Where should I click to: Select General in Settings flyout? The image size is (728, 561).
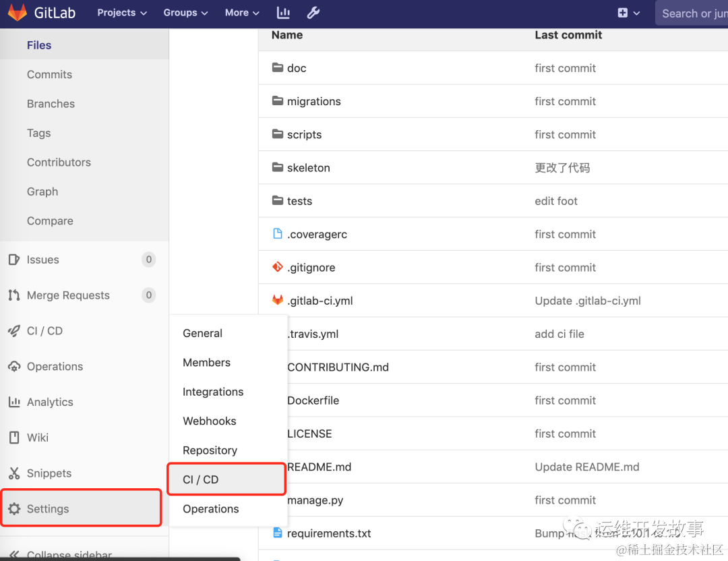[202, 333]
